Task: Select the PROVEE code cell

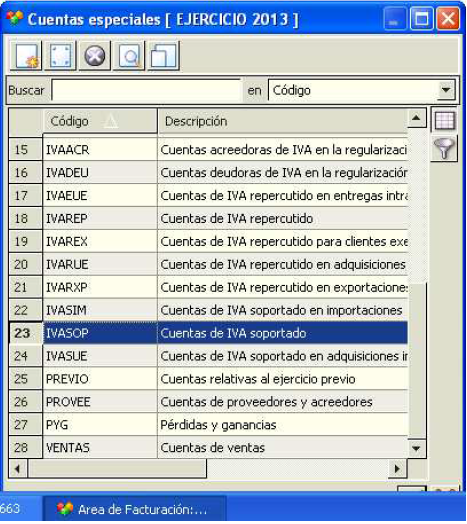Action: [100, 402]
